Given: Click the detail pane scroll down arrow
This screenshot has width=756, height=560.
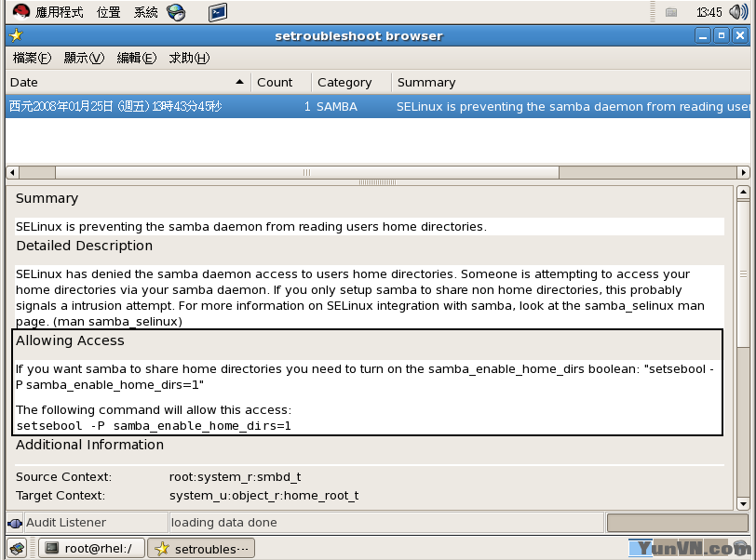Looking at the screenshot, I should point(743,504).
